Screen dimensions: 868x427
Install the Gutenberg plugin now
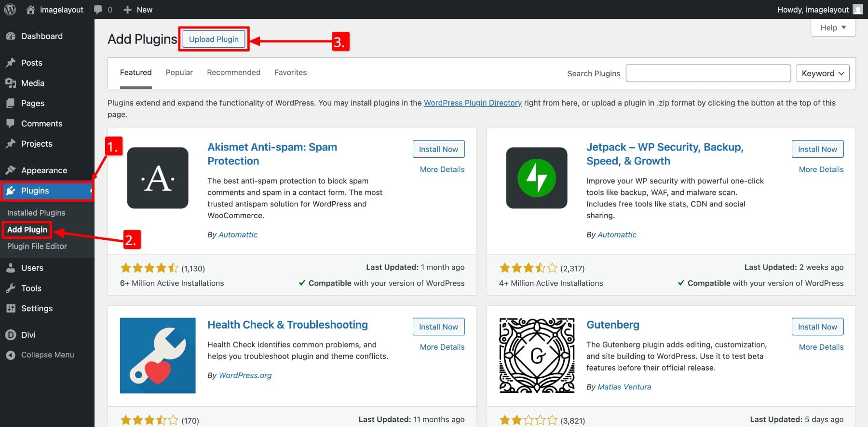tap(817, 327)
